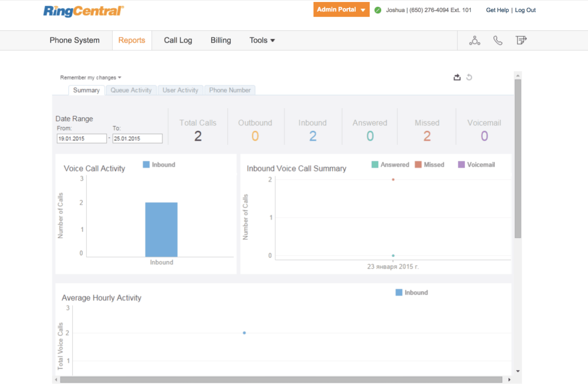Open the Call Log menu item
Image resolution: width=588 pixels, height=389 pixels.
[178, 41]
